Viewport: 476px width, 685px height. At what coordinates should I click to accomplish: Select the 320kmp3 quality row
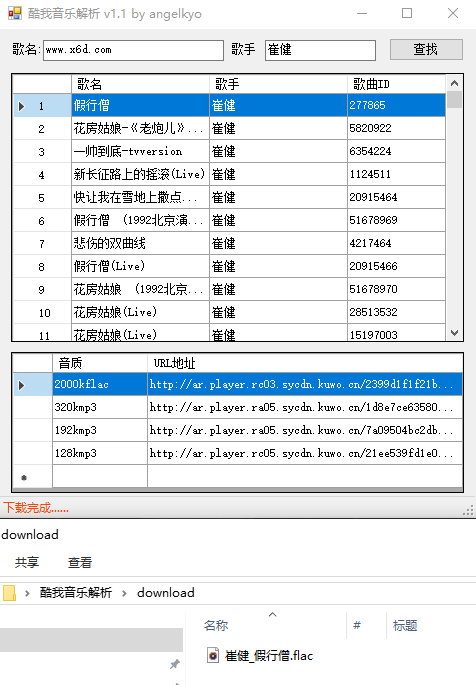click(x=238, y=407)
